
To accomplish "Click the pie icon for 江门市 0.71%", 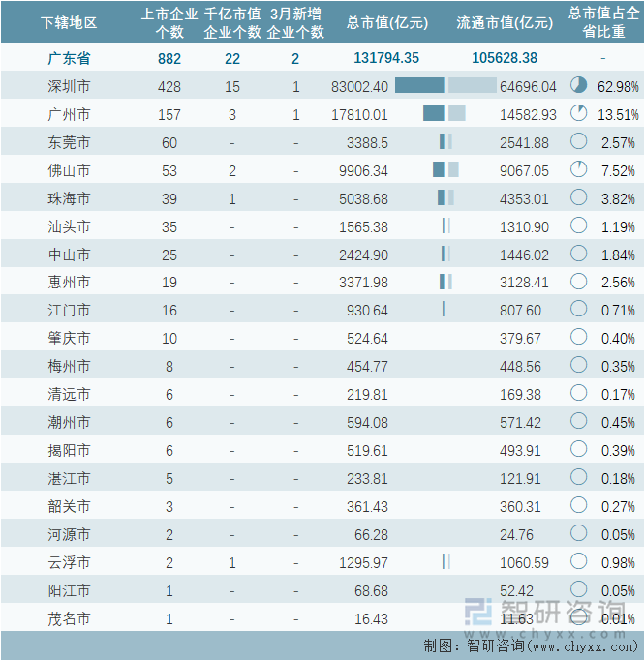I will pyautogui.click(x=579, y=309).
